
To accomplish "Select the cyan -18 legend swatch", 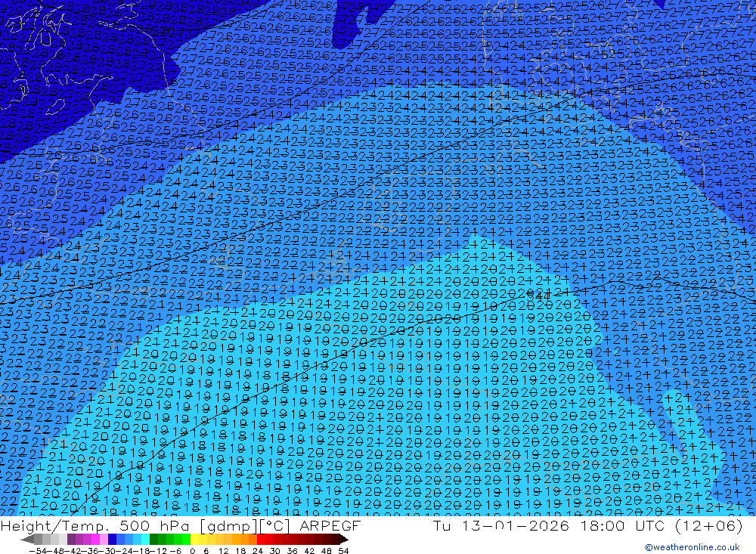I will click(x=145, y=540).
